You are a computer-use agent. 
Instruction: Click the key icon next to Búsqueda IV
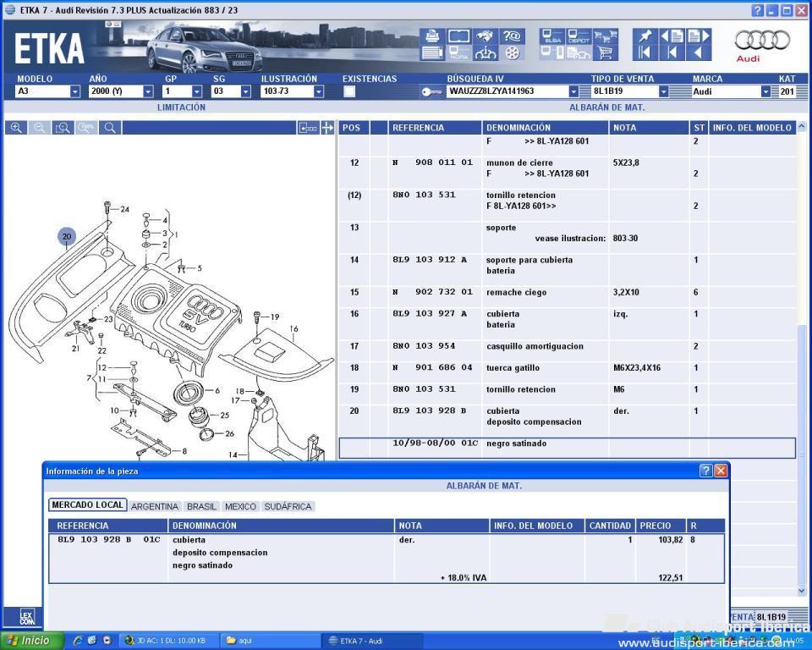tap(431, 91)
